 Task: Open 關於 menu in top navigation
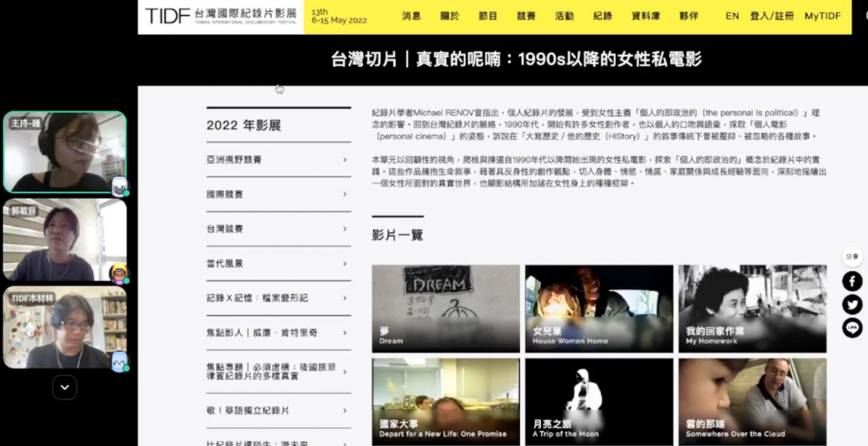tap(449, 16)
